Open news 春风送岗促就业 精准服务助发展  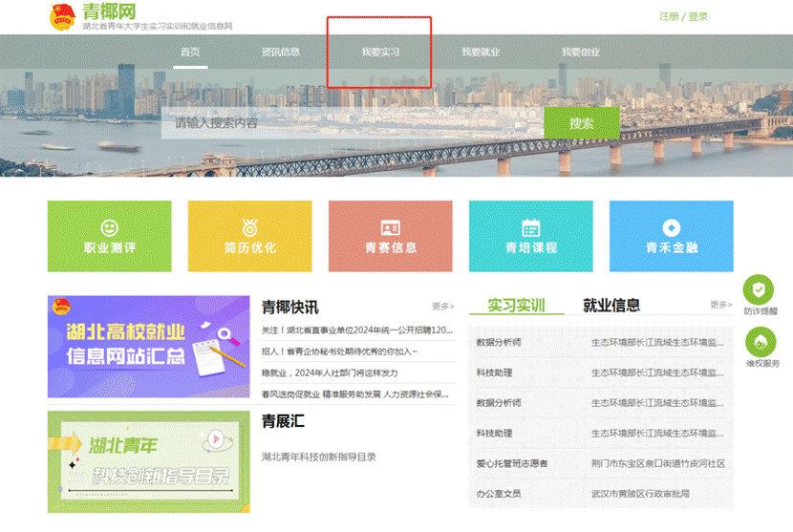point(355,394)
